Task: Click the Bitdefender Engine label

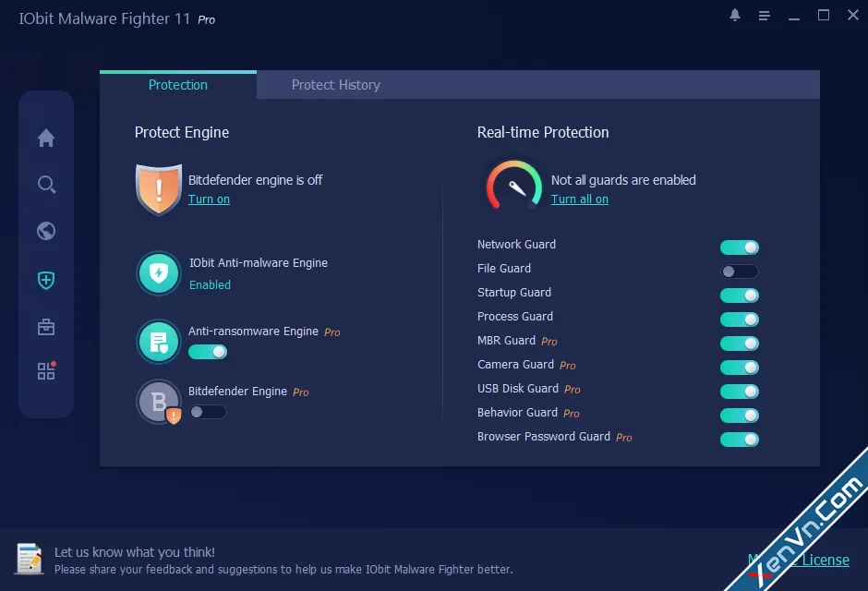Action: 237,392
